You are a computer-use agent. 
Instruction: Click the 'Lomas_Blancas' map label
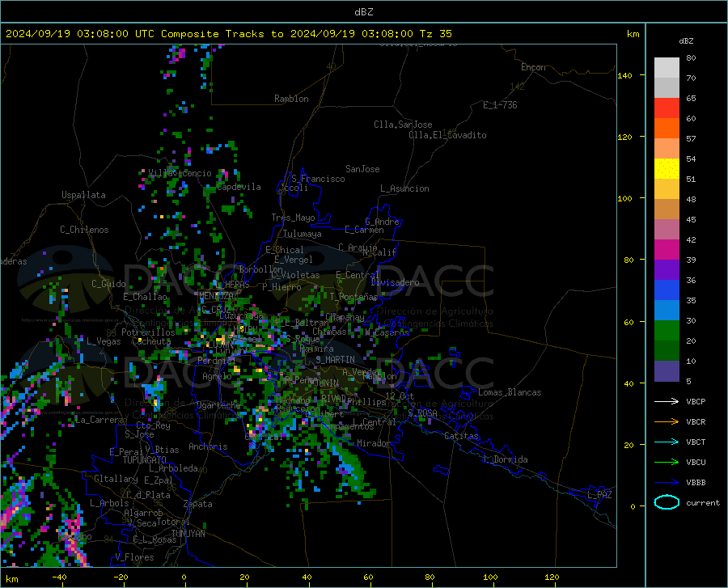(510, 392)
